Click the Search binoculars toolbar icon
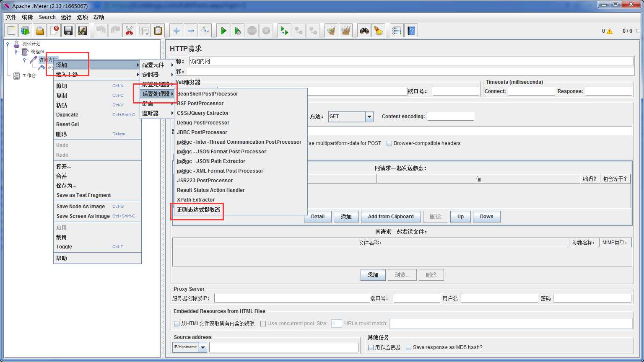The width and height of the screenshot is (644, 362). click(x=364, y=31)
